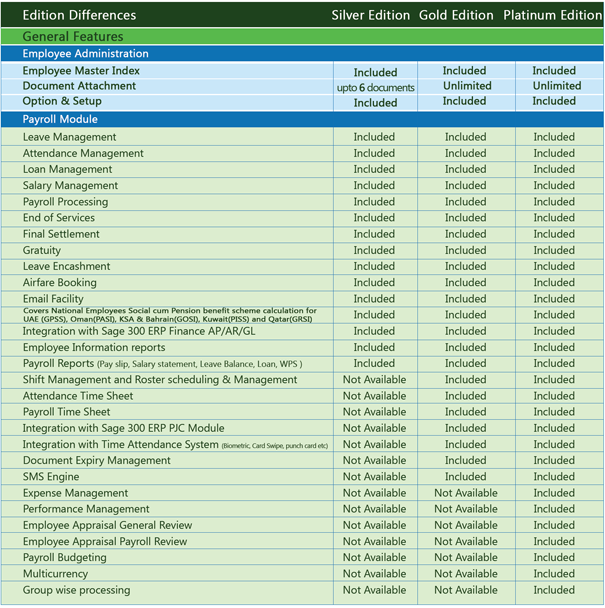
Task: Select the General Features section bar
Action: [302, 36]
